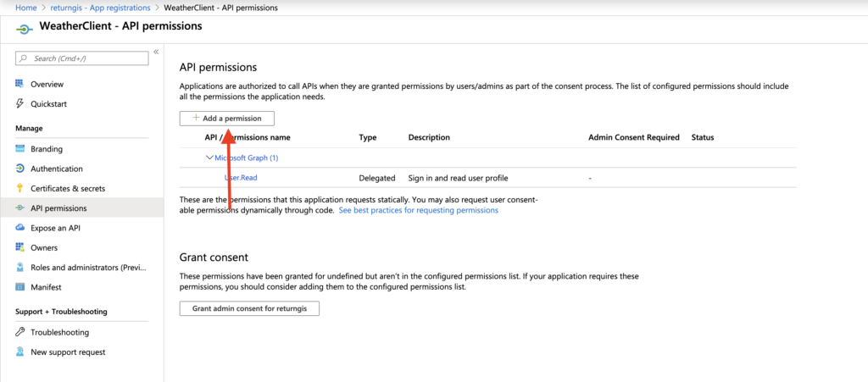Click the Manifest icon in sidebar
Image resolution: width=868 pixels, height=382 pixels.
20,287
